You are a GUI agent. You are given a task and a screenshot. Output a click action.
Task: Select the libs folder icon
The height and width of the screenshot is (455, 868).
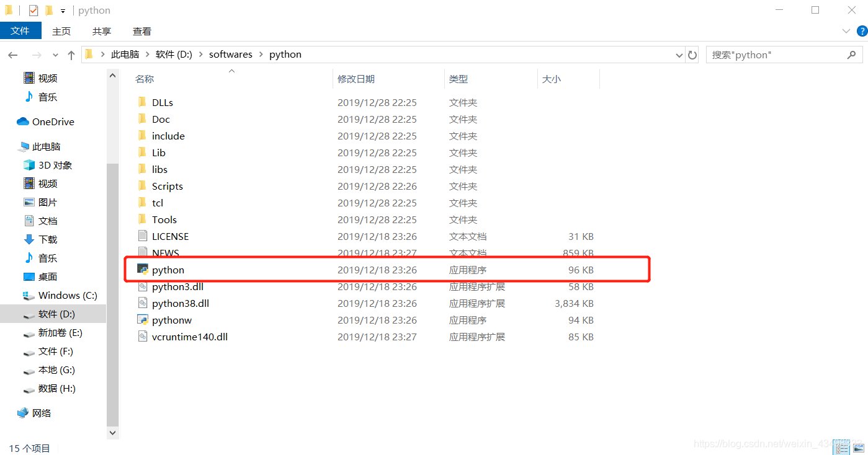(x=143, y=169)
